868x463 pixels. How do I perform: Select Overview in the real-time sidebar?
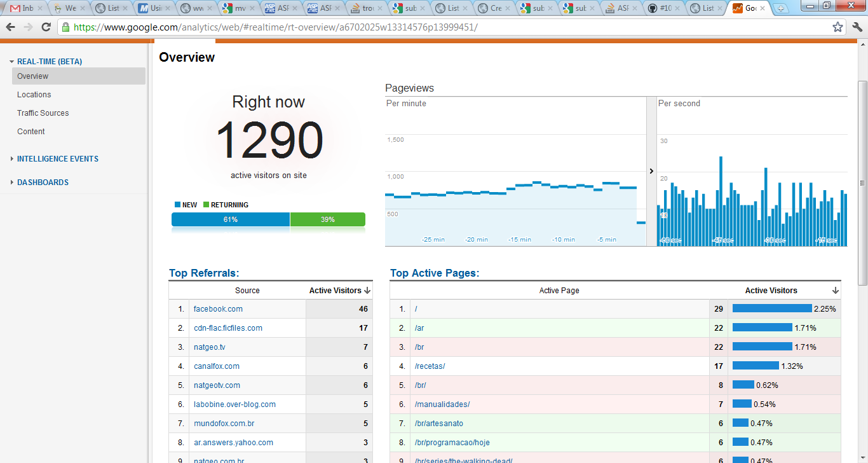pyautogui.click(x=79, y=76)
